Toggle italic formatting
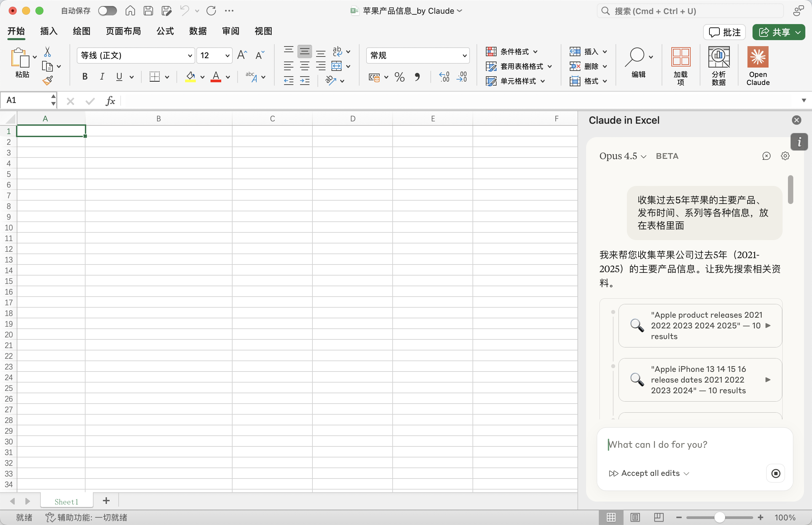 click(x=102, y=77)
